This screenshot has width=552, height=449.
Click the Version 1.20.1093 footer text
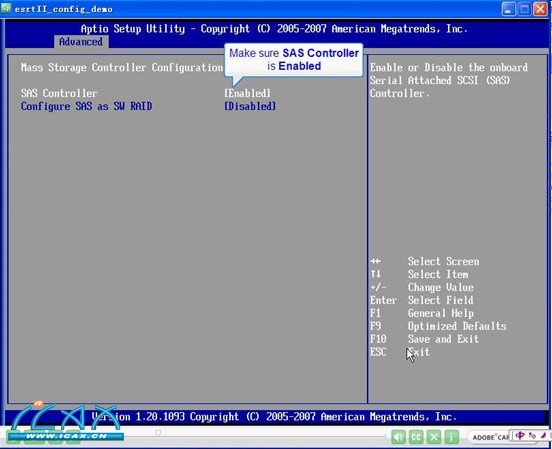(x=274, y=417)
